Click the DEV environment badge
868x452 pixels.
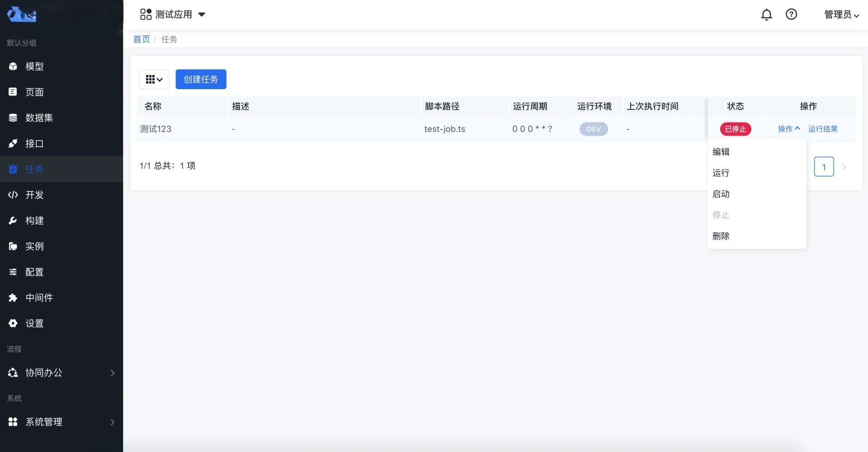pyautogui.click(x=594, y=129)
